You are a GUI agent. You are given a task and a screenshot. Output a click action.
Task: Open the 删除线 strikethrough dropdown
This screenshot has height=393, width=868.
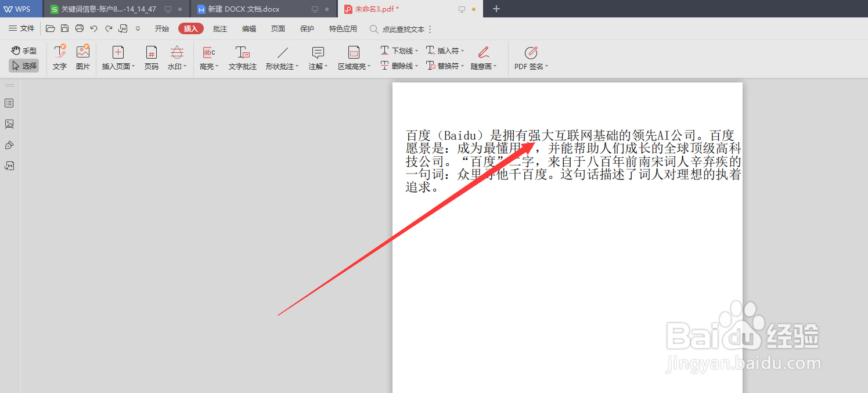pos(399,66)
